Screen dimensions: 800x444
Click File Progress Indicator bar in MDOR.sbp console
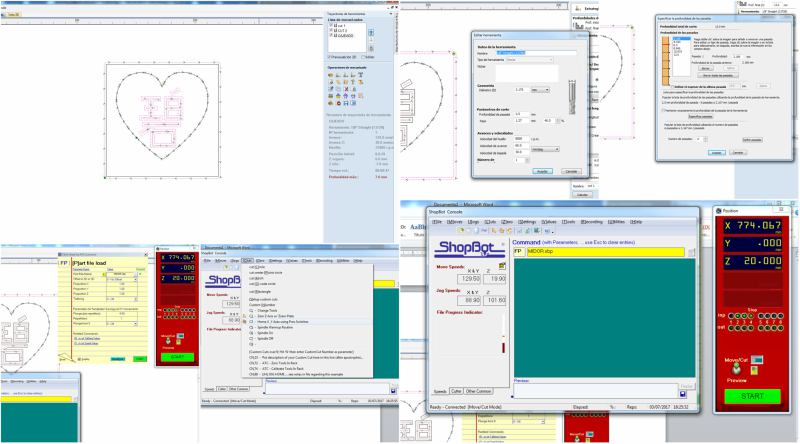pos(504,334)
